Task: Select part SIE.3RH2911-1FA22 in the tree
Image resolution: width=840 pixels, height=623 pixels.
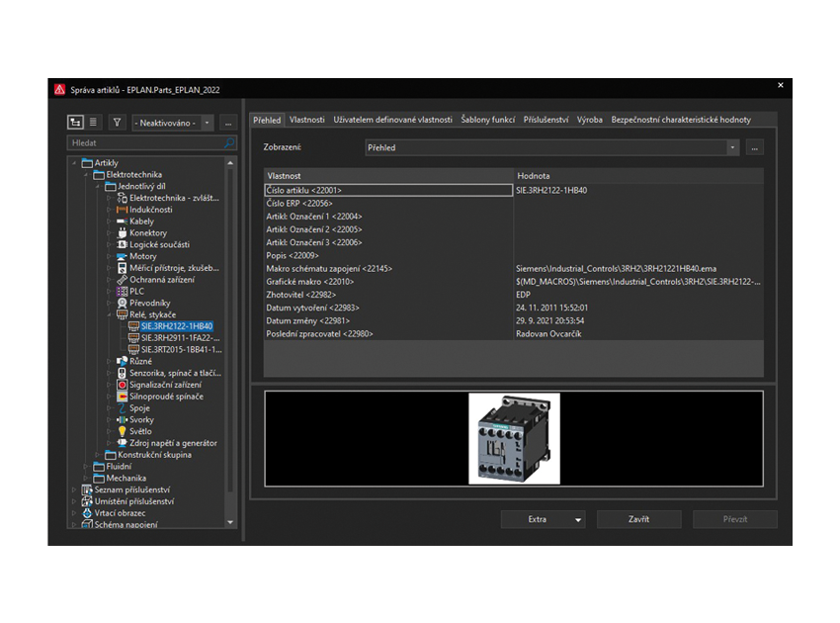Action: pos(181,338)
